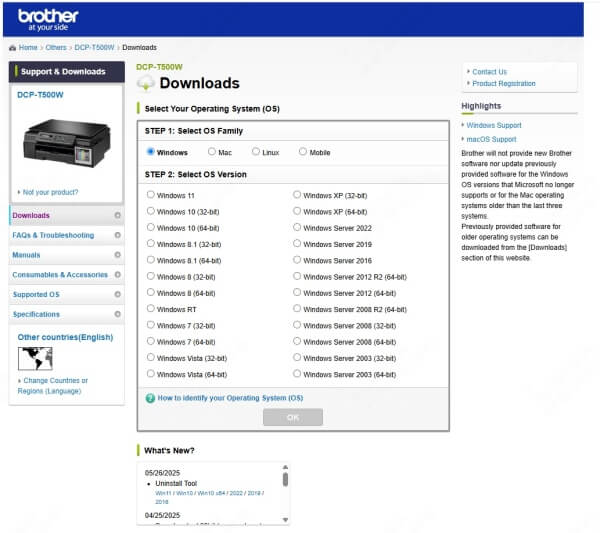Open Contact Us link
The height and width of the screenshot is (533, 600).
tap(489, 72)
